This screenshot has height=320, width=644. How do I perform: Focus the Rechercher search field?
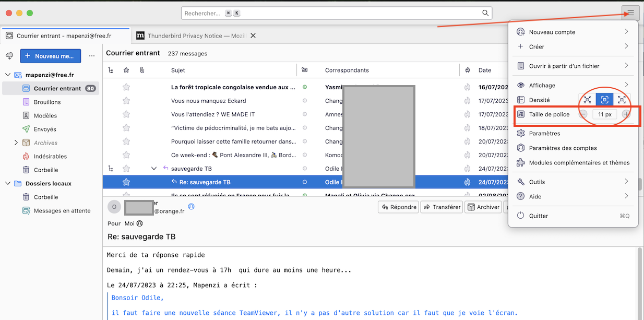tap(337, 13)
